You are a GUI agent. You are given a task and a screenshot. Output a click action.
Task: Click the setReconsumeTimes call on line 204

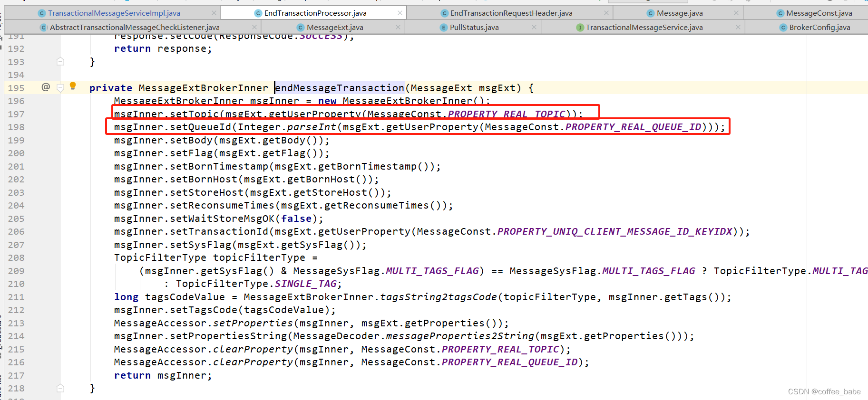coord(222,205)
